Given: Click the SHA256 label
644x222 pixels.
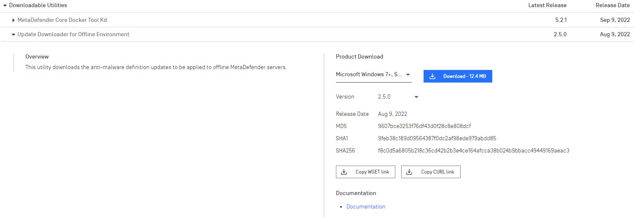Looking at the screenshot, I should pos(345,150).
